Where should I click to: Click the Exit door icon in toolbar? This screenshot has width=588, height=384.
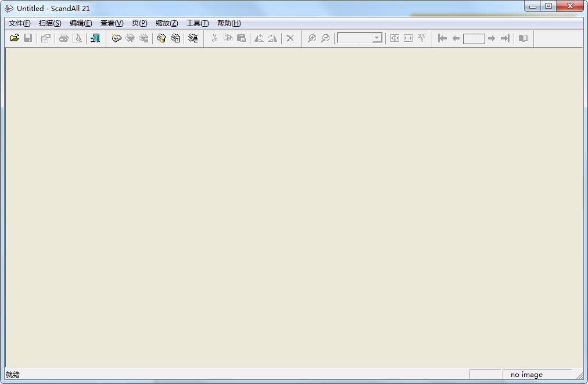click(x=95, y=38)
